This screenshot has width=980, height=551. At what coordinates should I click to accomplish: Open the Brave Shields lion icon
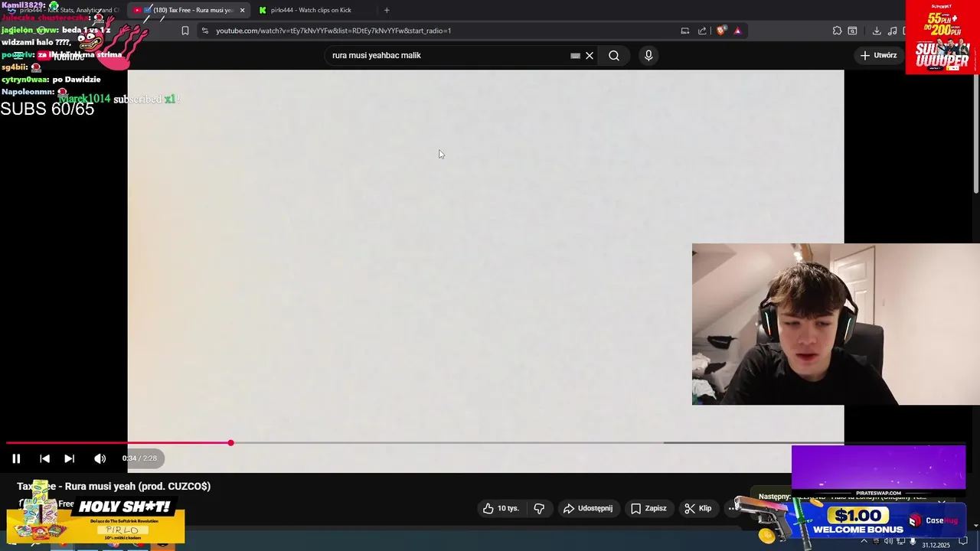tap(720, 31)
